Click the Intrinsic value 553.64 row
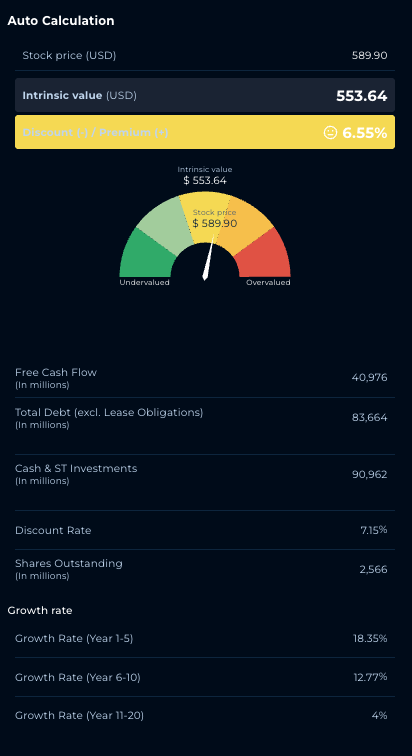The height and width of the screenshot is (756, 412). click(205, 95)
